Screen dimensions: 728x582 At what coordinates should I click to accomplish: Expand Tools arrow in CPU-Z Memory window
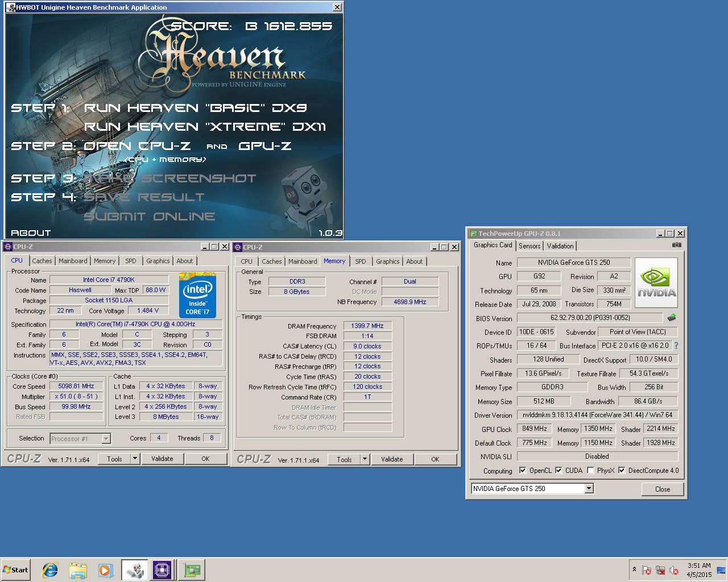pos(365,459)
